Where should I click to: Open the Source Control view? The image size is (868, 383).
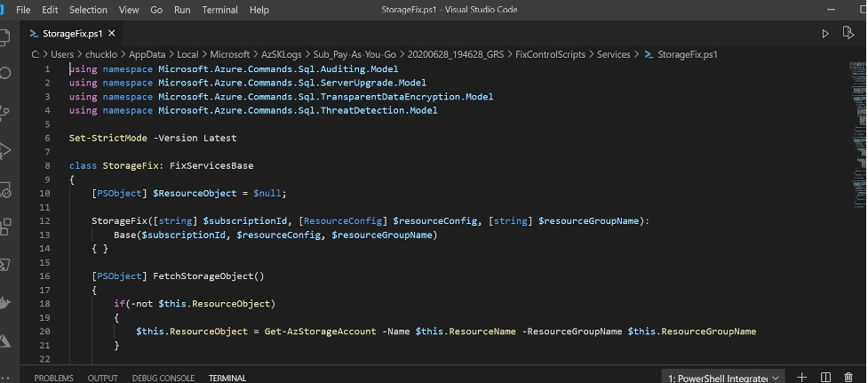tap(4, 113)
